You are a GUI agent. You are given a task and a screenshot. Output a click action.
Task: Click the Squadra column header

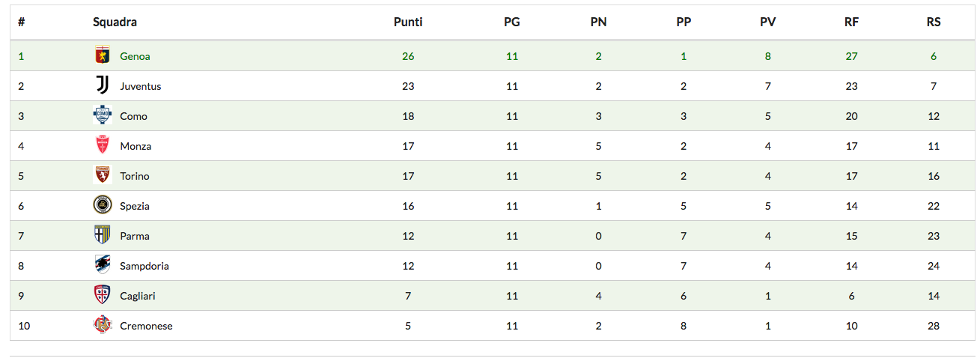click(x=115, y=22)
